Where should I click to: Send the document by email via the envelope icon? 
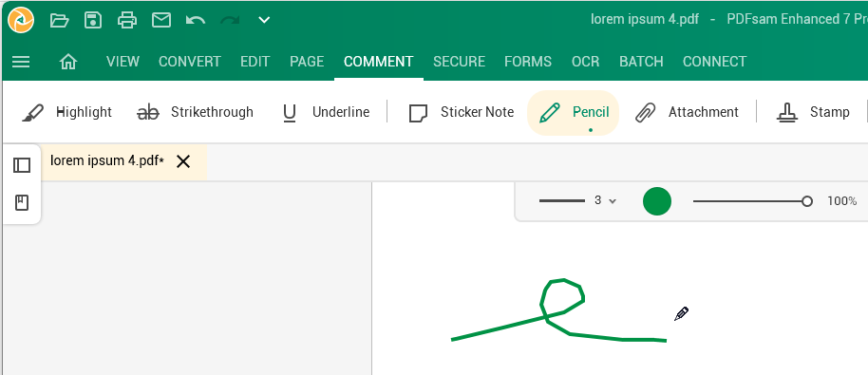(x=161, y=21)
